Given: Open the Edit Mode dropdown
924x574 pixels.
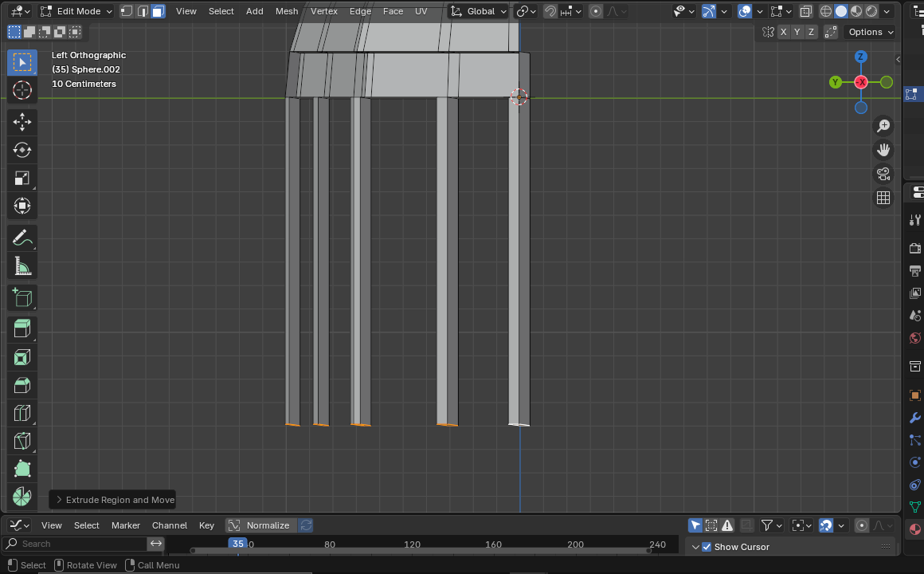Looking at the screenshot, I should (76, 11).
